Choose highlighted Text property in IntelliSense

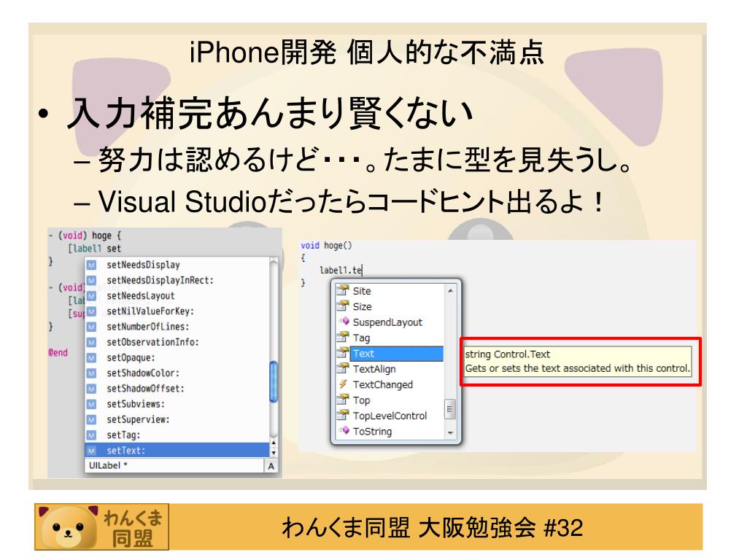pyautogui.click(x=397, y=354)
